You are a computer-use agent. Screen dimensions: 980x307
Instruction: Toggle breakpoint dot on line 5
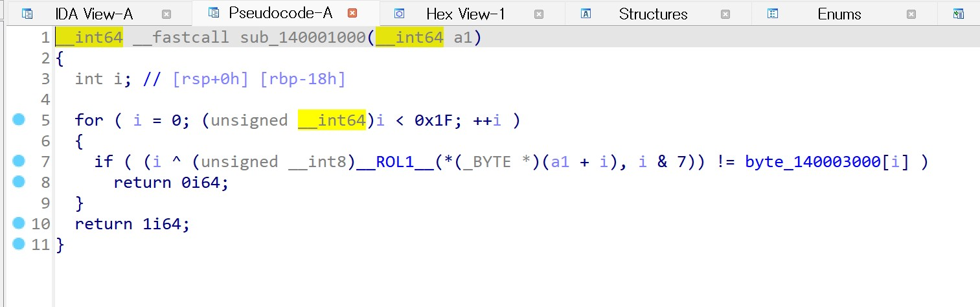pos(18,119)
